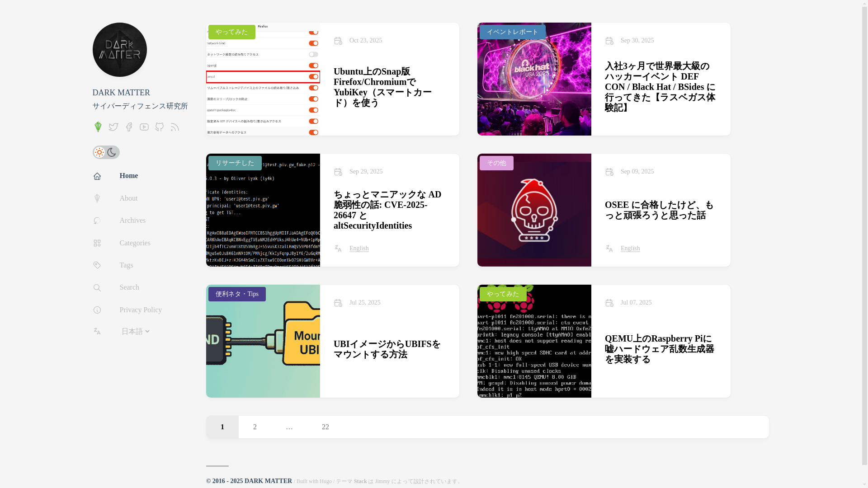Viewport: 868px width, 488px height.
Task: Open the Facebook social icon
Action: coord(129,127)
